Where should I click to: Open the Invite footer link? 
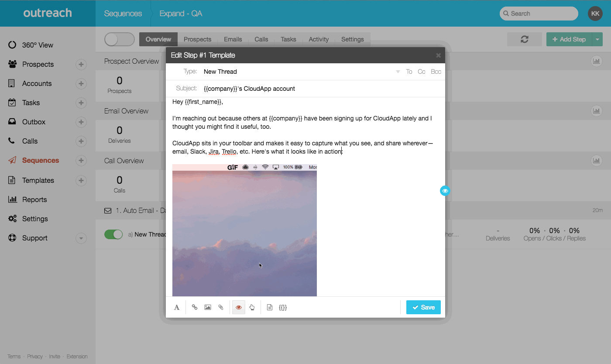[x=55, y=357]
